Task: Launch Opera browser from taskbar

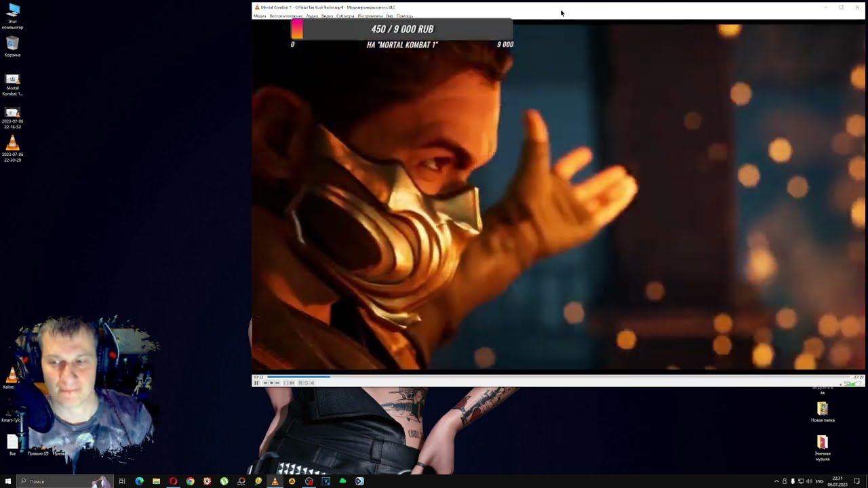Action: pyautogui.click(x=173, y=481)
